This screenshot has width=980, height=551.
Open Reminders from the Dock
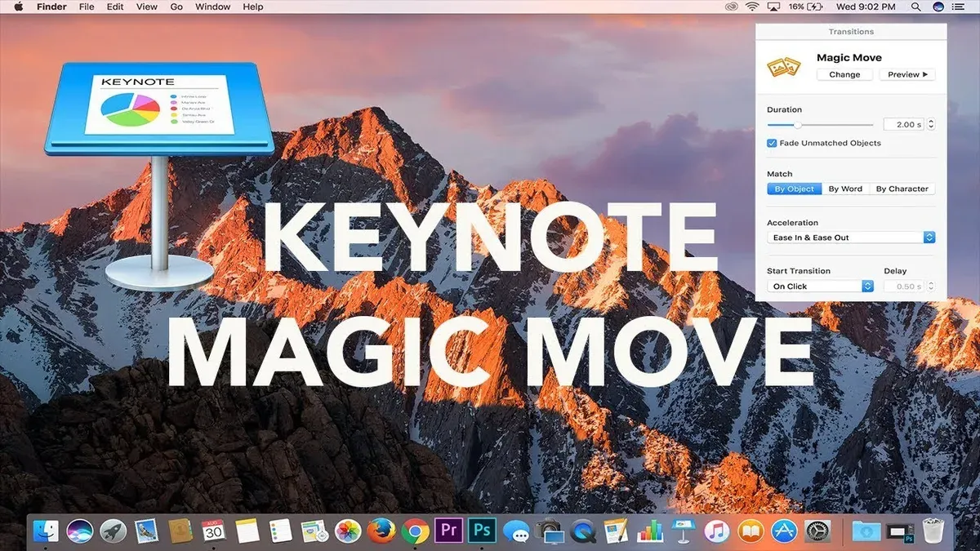(281, 531)
